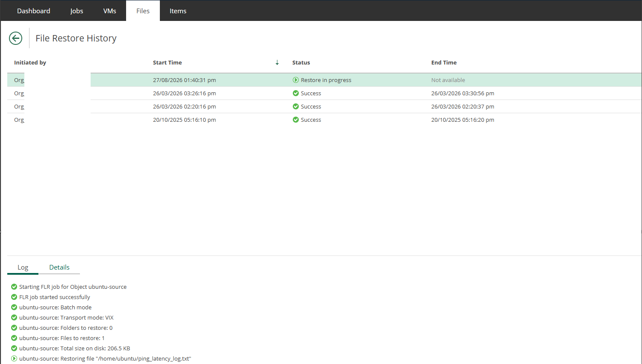The image size is (642, 364).
Task: Click the Restore in progress status icon
Action: coord(295,80)
